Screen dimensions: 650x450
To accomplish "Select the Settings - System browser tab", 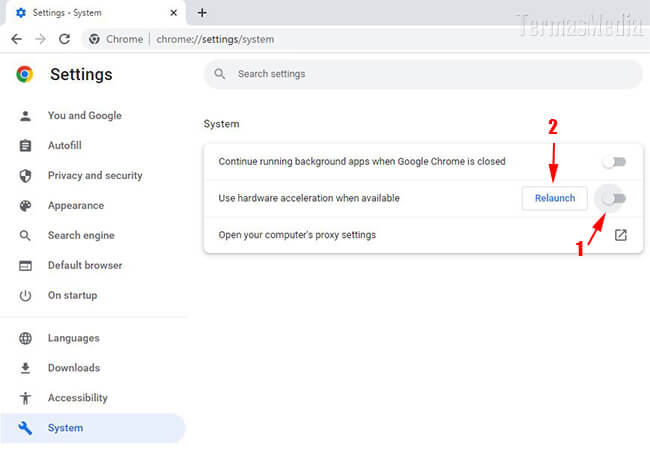I will [x=95, y=13].
